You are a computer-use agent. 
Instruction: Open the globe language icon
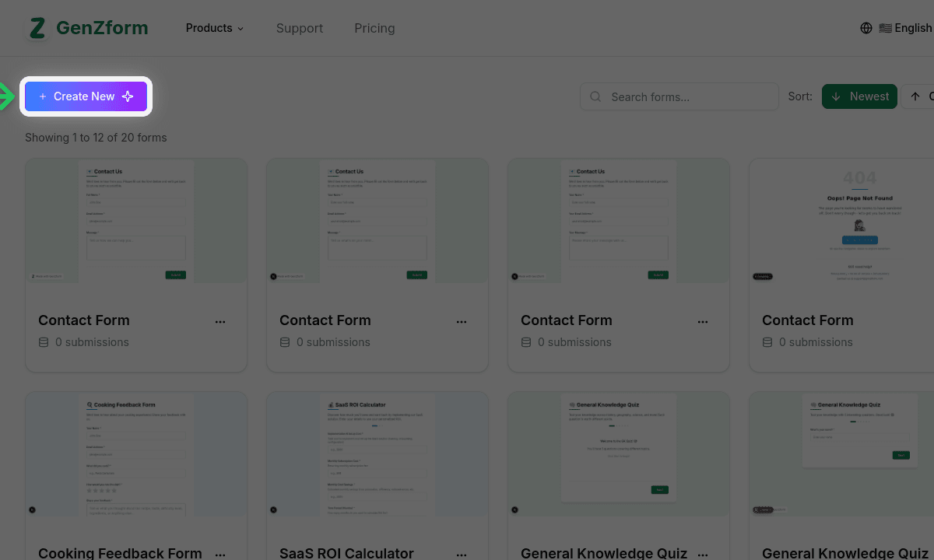point(866,28)
